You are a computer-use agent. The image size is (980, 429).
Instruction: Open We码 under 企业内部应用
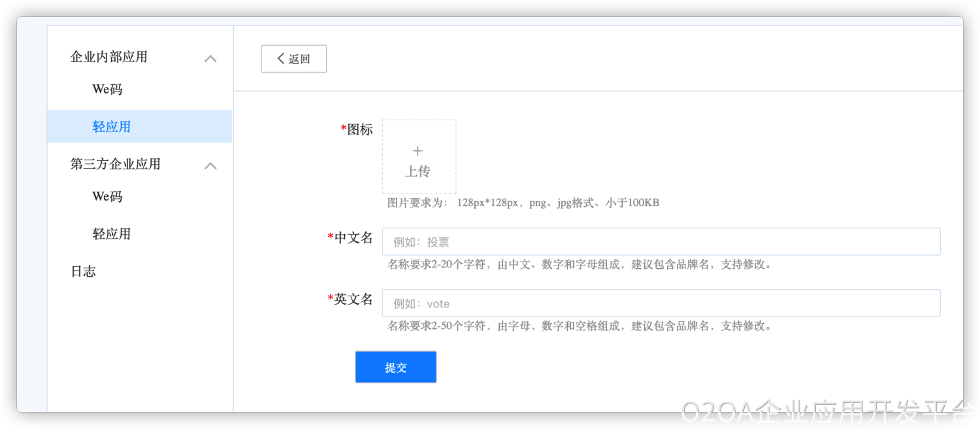pyautogui.click(x=107, y=90)
